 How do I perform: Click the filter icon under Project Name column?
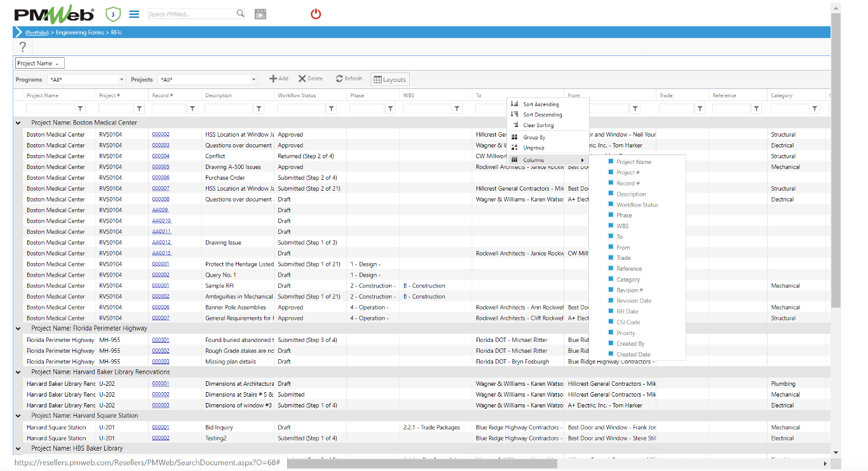(x=81, y=109)
